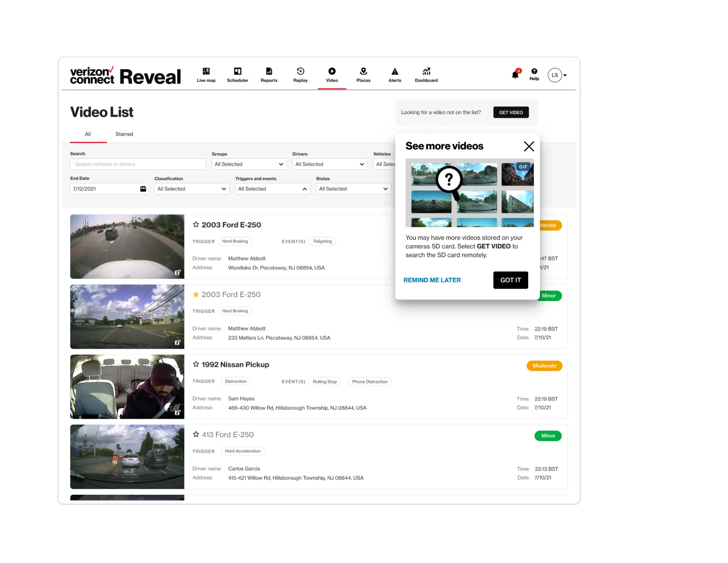Open the Live map view

[206, 75]
